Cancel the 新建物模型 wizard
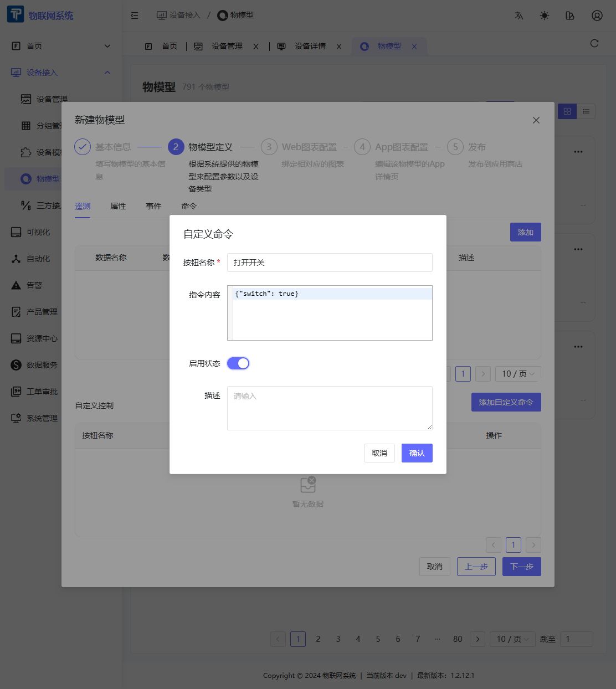Image resolution: width=616 pixels, height=689 pixels. point(435,567)
